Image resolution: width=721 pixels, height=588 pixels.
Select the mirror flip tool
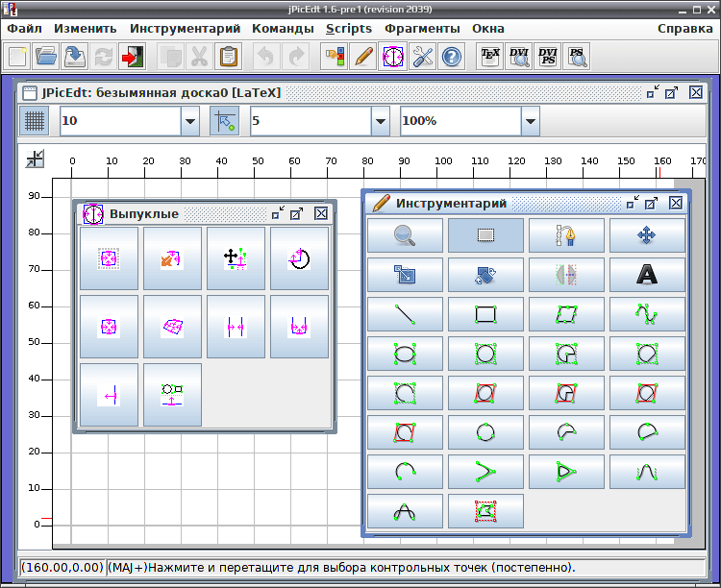566,275
